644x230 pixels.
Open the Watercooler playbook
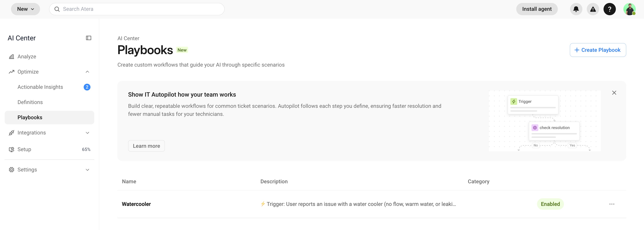(136, 204)
